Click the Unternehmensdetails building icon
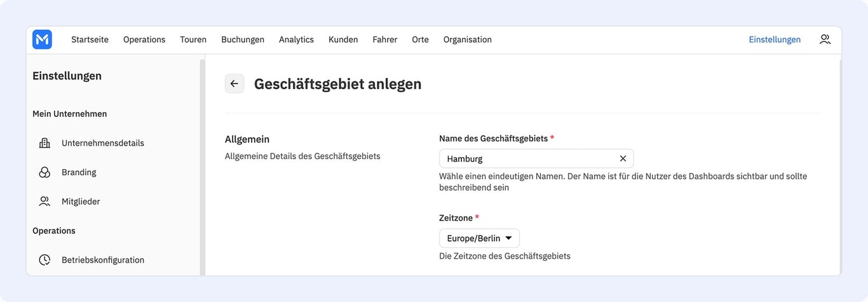Image resolution: width=868 pixels, height=302 pixels. click(44, 143)
